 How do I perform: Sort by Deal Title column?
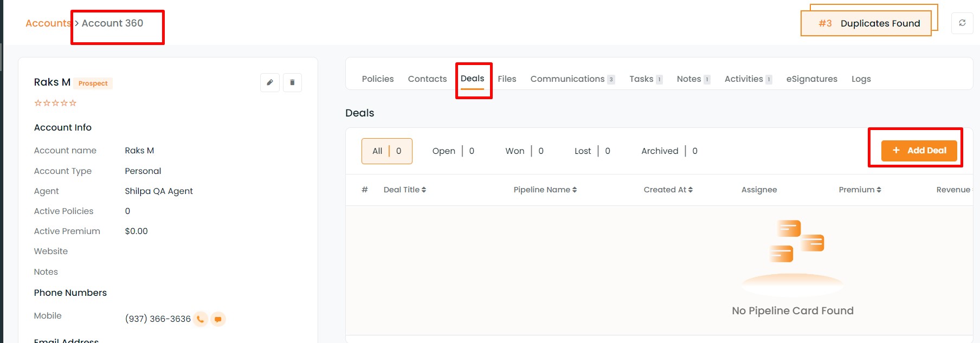(405, 190)
